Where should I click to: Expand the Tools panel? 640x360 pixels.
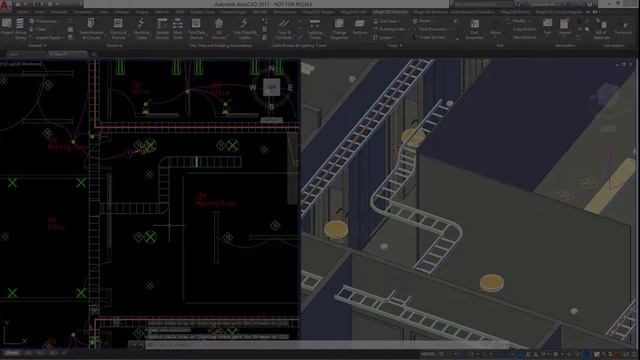[395, 46]
